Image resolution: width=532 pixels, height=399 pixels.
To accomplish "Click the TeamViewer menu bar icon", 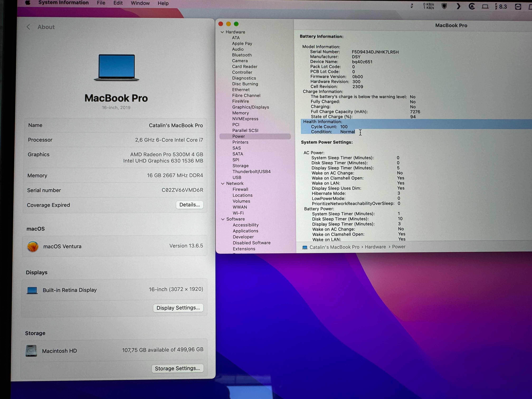I will click(518, 7).
